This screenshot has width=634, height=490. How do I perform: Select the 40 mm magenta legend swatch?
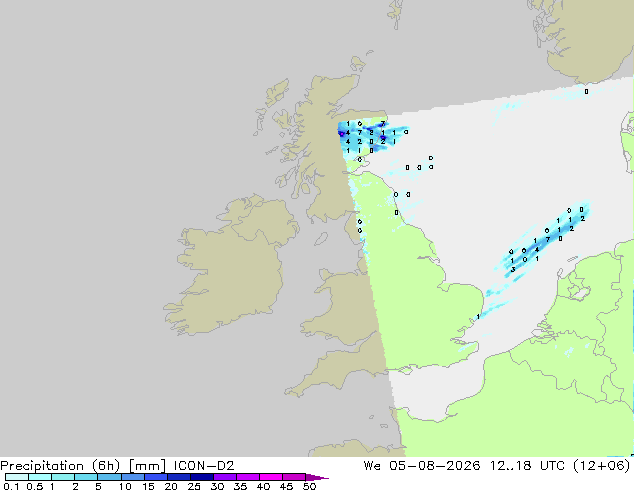(271, 477)
